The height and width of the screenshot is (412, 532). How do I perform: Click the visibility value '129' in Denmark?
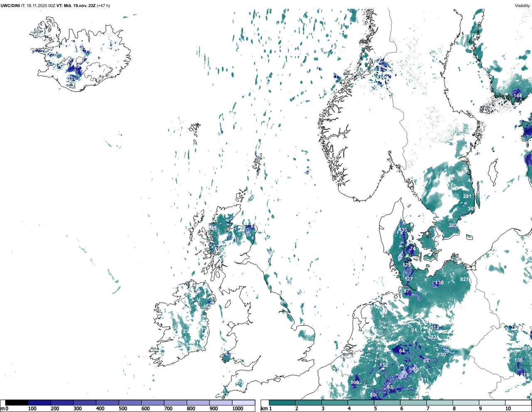[407, 265]
